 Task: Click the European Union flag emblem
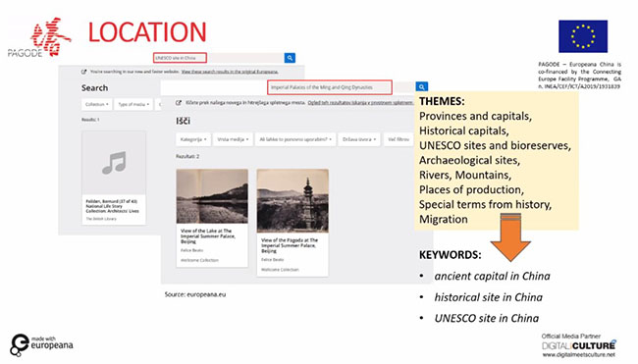pos(583,36)
